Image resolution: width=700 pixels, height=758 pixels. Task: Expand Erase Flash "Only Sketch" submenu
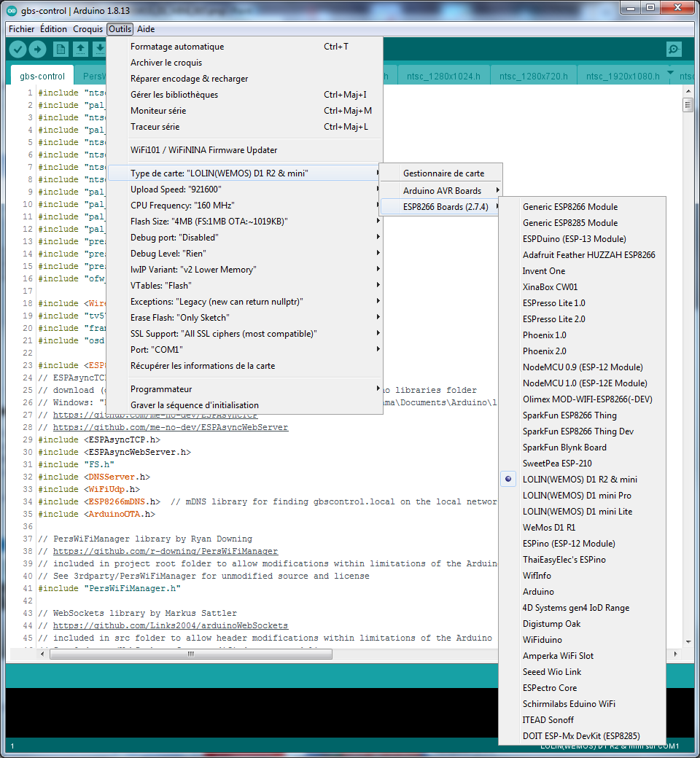(245, 318)
